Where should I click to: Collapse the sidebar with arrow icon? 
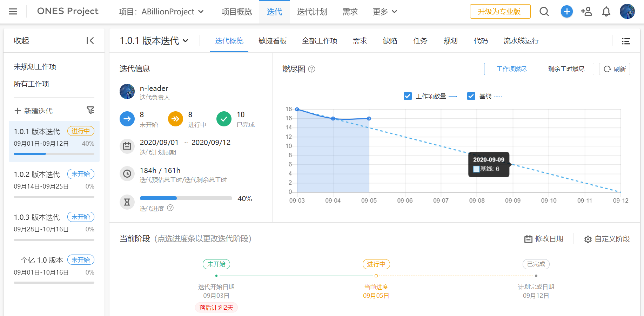pos(90,41)
